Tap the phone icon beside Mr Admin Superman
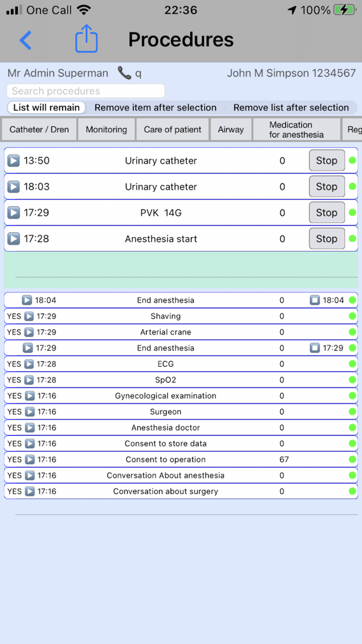362x644 pixels. [124, 74]
